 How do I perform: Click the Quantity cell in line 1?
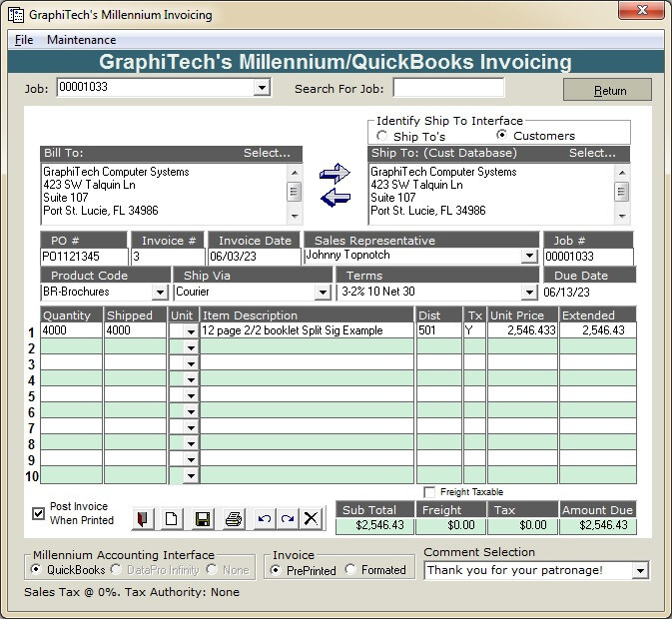[x=72, y=330]
